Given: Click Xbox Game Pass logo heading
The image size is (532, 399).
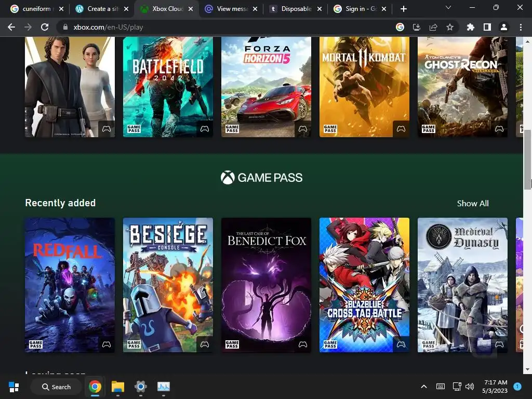Looking at the screenshot, I should (x=261, y=178).
